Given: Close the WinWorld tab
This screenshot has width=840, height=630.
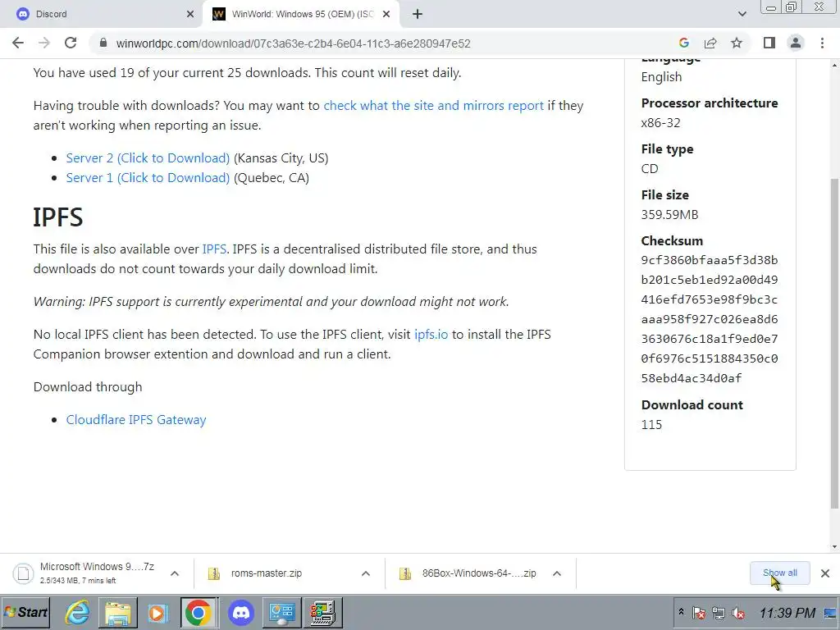Looking at the screenshot, I should pos(386,14).
